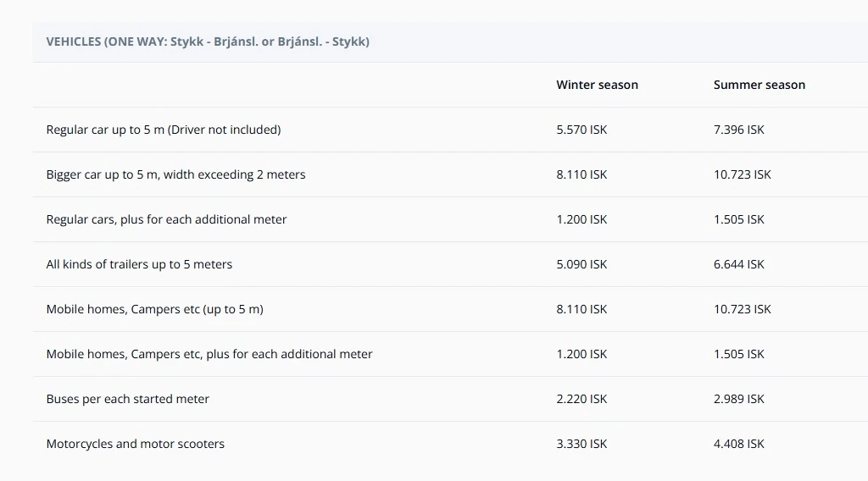Click Mobile homes plus each additional meter row
868x481 pixels.
coord(209,354)
